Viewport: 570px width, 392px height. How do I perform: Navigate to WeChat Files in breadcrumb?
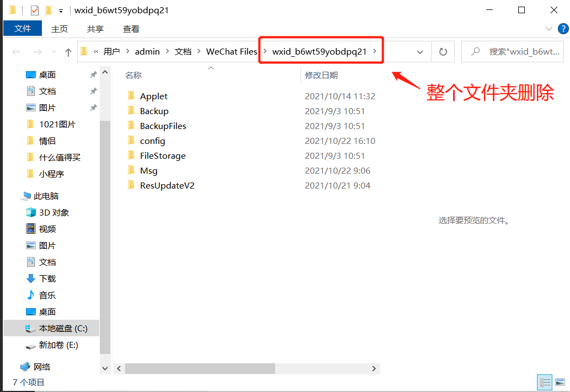click(x=232, y=51)
